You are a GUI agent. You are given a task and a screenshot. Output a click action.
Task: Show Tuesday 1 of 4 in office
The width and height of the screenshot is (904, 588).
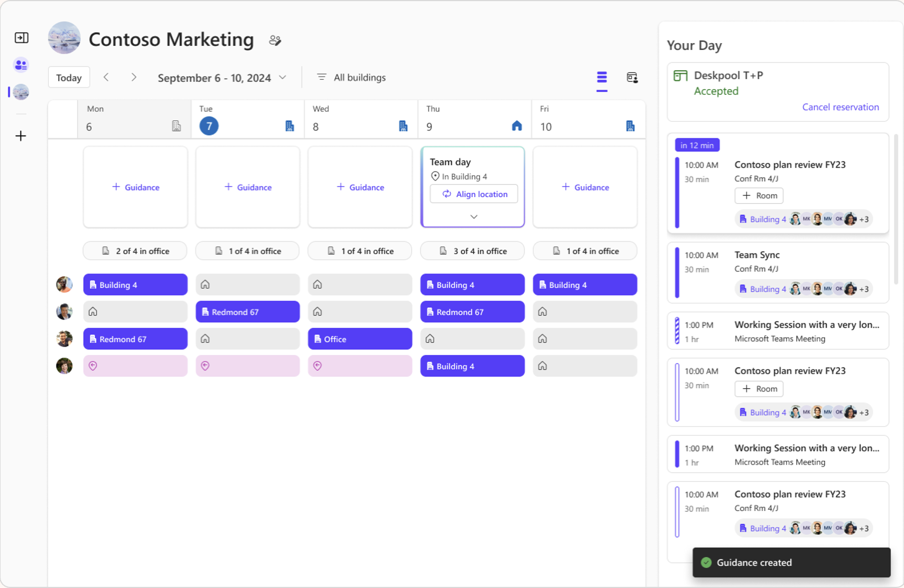248,251
